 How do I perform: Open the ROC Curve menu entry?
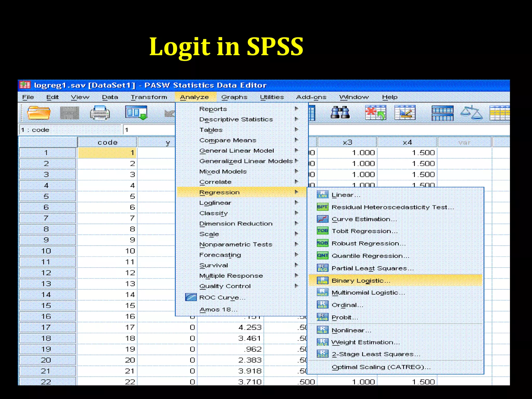click(x=222, y=297)
